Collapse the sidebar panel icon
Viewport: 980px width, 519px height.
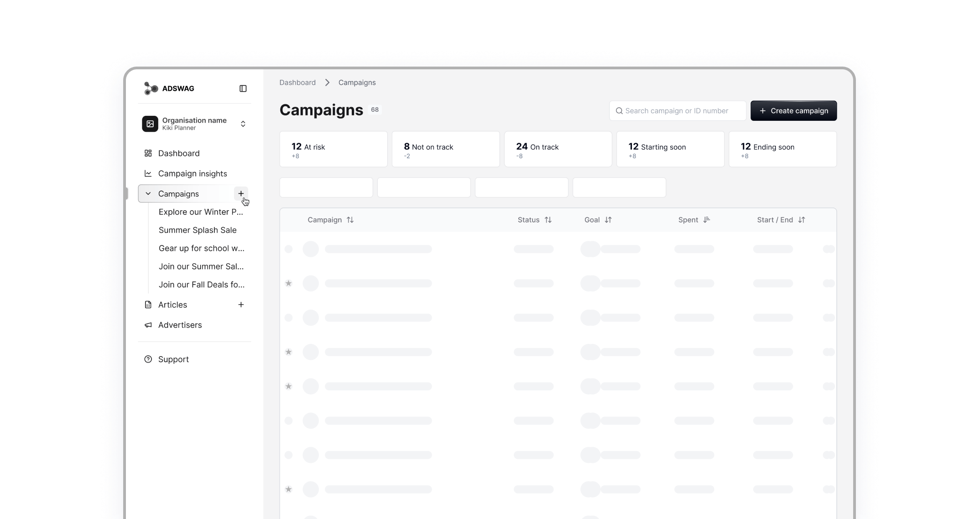click(x=243, y=88)
